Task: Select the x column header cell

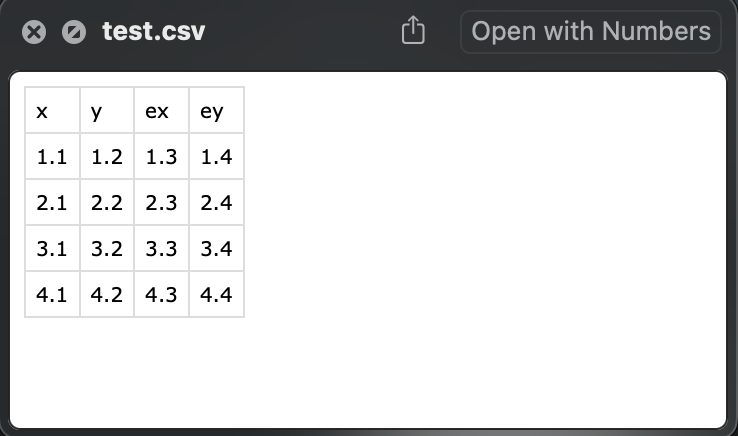Action: coord(52,110)
